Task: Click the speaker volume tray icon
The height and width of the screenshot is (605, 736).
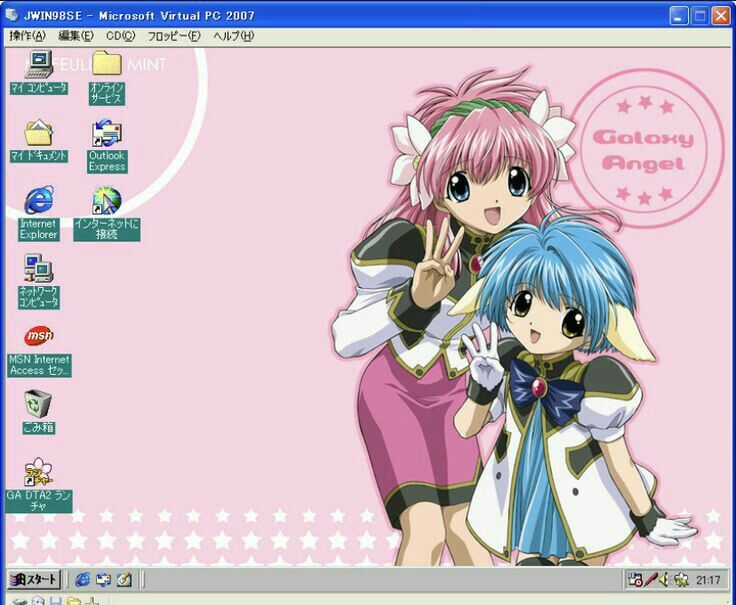Action: [x=663, y=579]
